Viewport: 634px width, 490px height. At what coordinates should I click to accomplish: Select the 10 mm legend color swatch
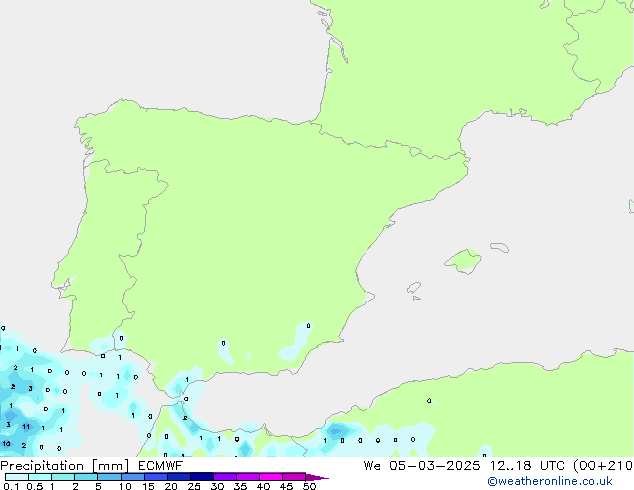pyautogui.click(x=133, y=477)
